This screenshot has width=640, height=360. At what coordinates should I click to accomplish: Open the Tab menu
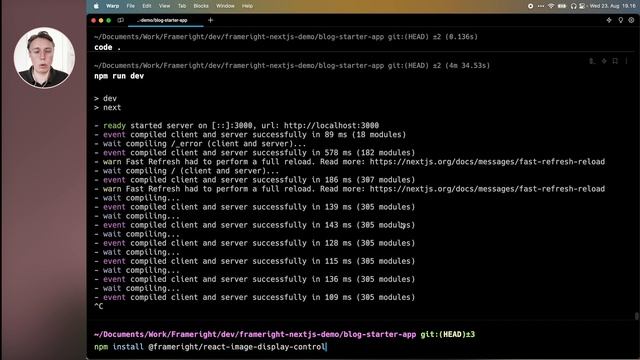click(182, 6)
